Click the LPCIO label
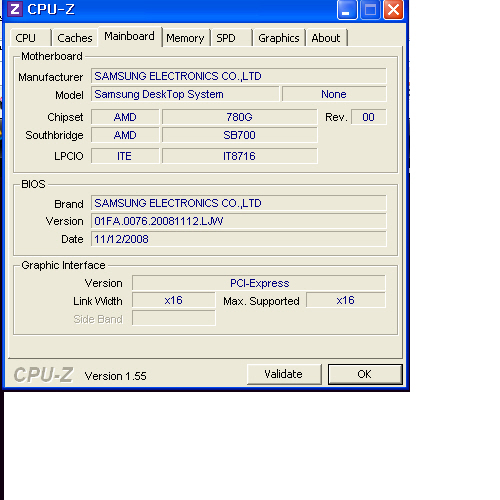 (x=69, y=156)
